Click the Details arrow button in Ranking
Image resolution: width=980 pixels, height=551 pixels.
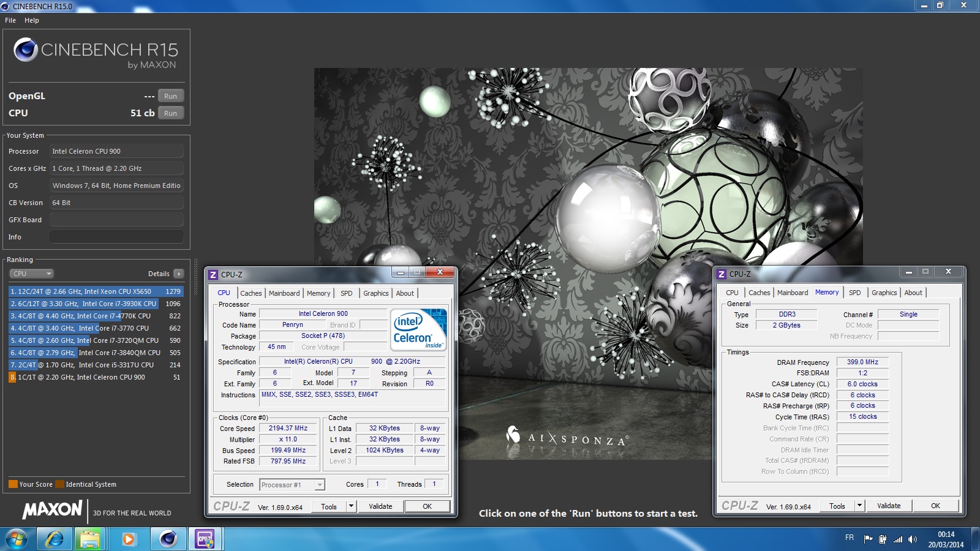[178, 274]
